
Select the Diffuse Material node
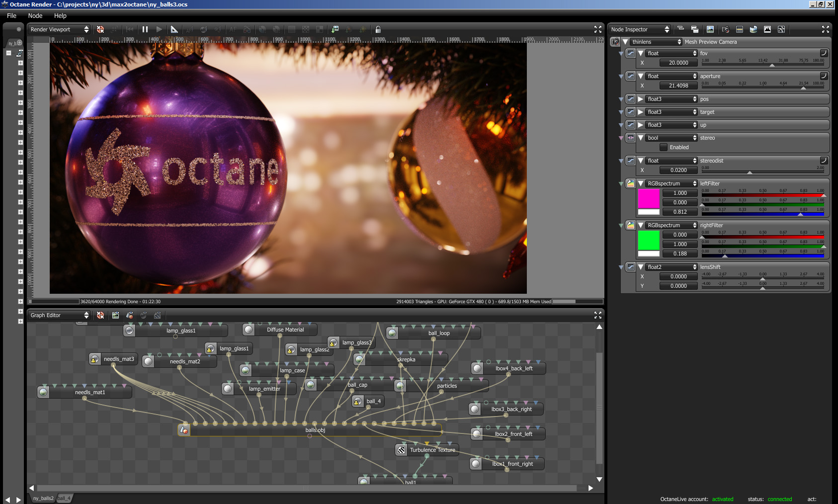click(x=280, y=330)
